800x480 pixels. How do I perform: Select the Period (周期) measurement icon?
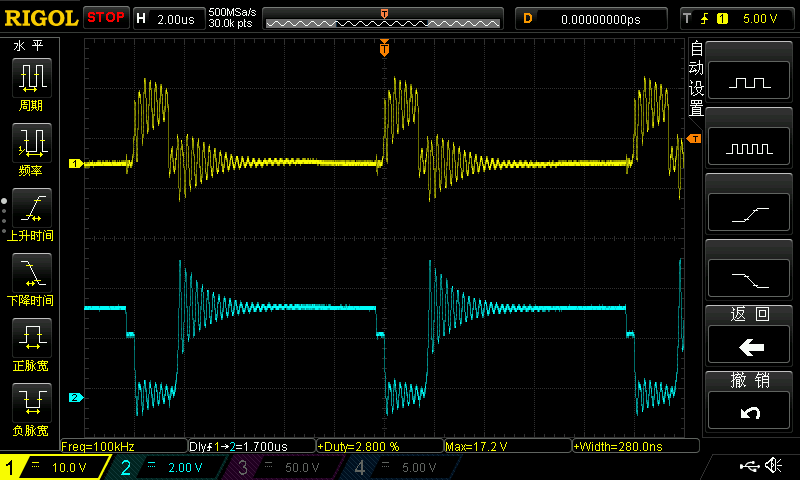click(32, 78)
